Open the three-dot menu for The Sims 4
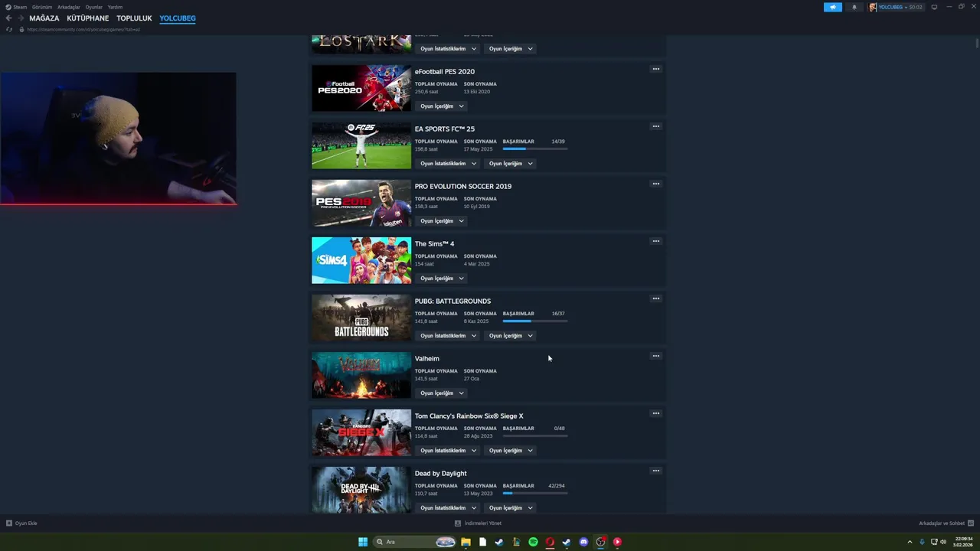This screenshot has height=551, width=980. pyautogui.click(x=655, y=241)
